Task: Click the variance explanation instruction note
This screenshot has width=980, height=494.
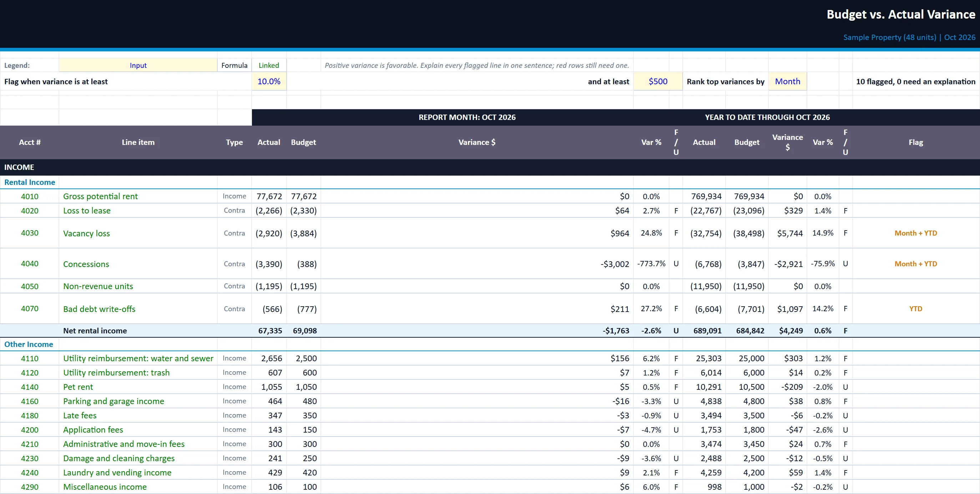Action: point(477,65)
